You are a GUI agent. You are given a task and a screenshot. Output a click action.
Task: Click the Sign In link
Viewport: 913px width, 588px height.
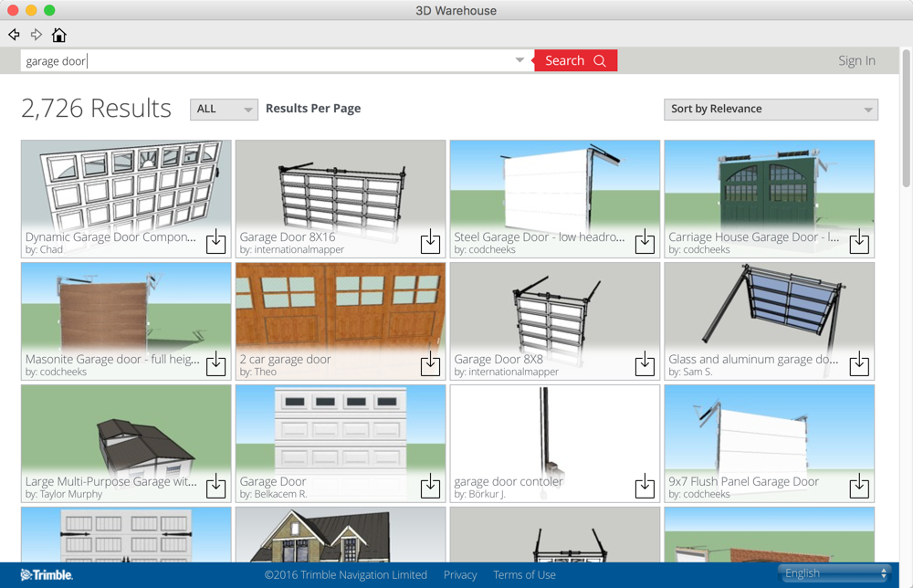[856, 60]
